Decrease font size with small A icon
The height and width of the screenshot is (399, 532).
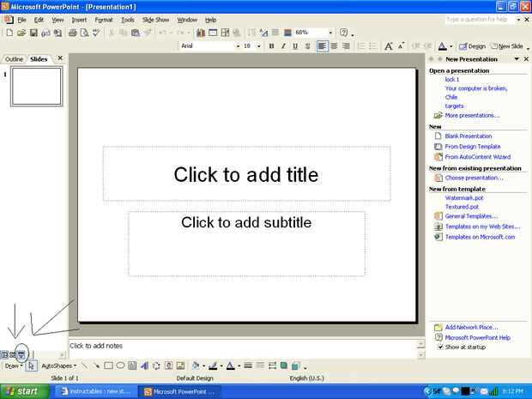[x=401, y=46]
